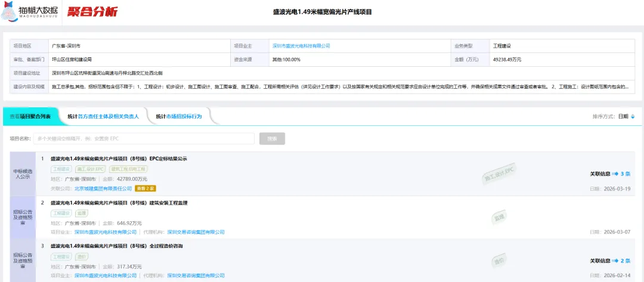This screenshot has height=282, width=644.
Task: Click the 建筑工程,机电工程 tag
Action: pyautogui.click(x=128, y=169)
